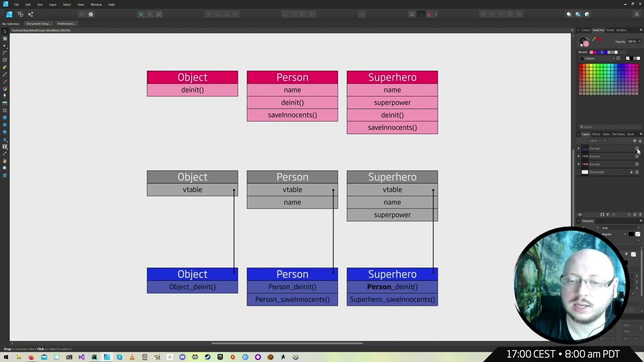Select the Rounded Rectangle tool
The width and height of the screenshot is (644, 362).
tap(5, 132)
